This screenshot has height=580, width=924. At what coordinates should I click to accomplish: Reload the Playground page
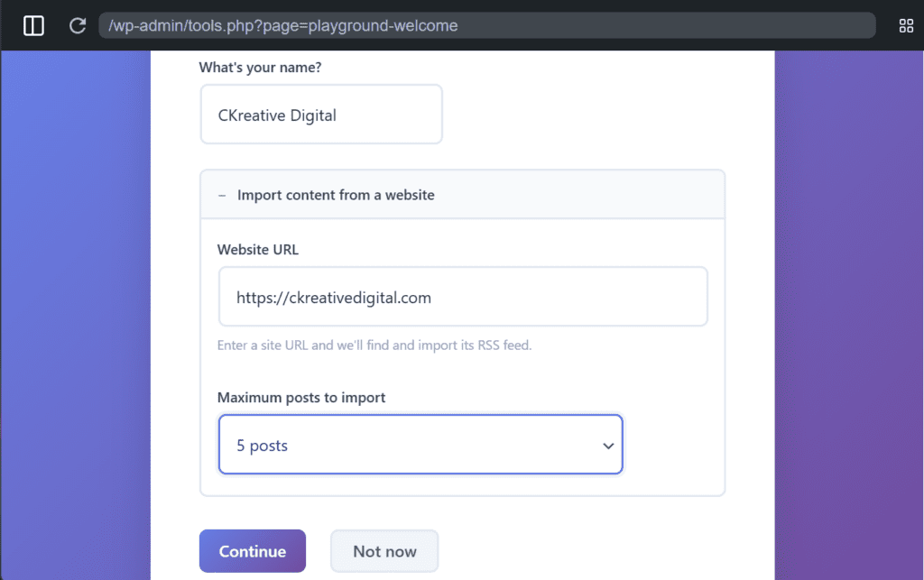point(78,25)
